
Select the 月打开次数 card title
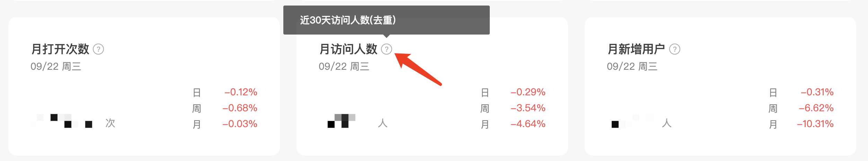point(60,49)
